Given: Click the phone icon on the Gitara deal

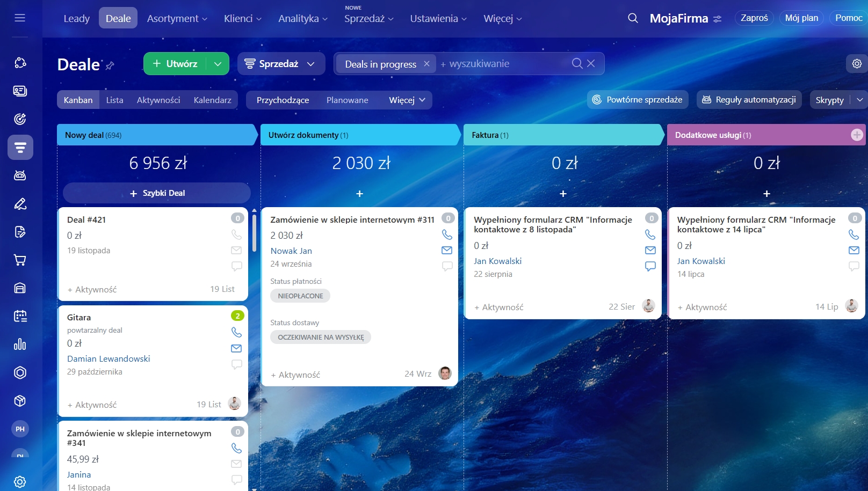Looking at the screenshot, I should click(x=236, y=332).
